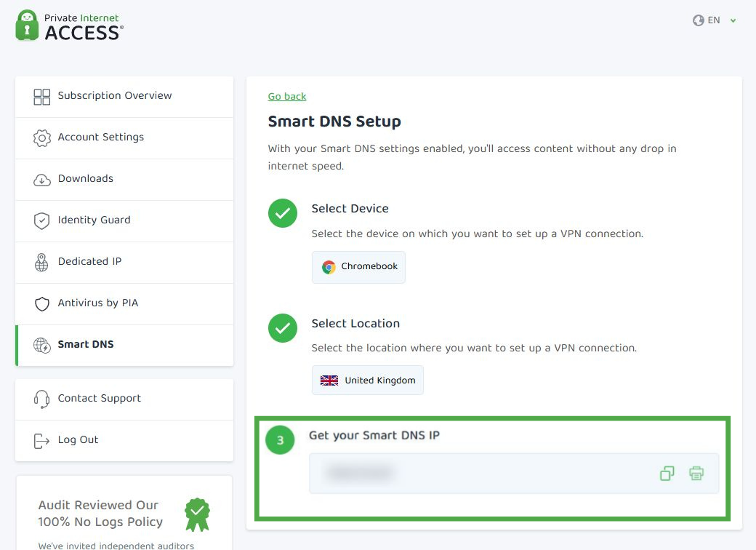Screen dimensions: 756x550
Task: Click the Log Out exit icon
Action: click(42, 441)
